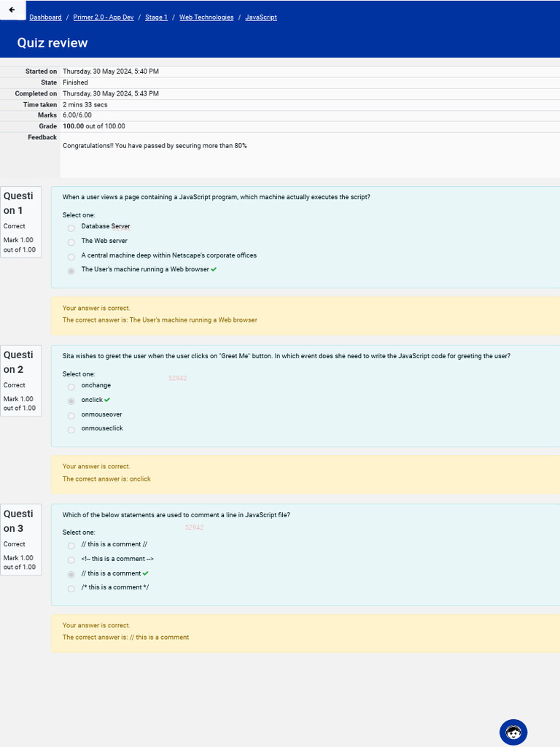
Task: Open the Dashboard breadcrumb link
Action: 45,17
